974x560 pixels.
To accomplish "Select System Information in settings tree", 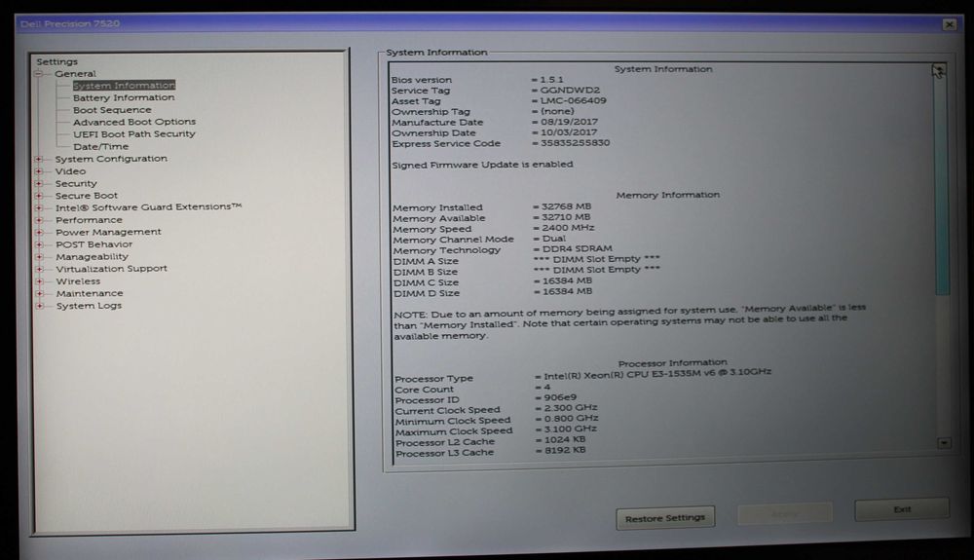I will pos(125,86).
